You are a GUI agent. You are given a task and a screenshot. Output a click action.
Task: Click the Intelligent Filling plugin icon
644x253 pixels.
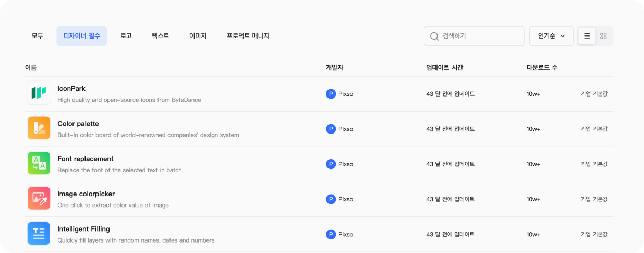pos(39,234)
